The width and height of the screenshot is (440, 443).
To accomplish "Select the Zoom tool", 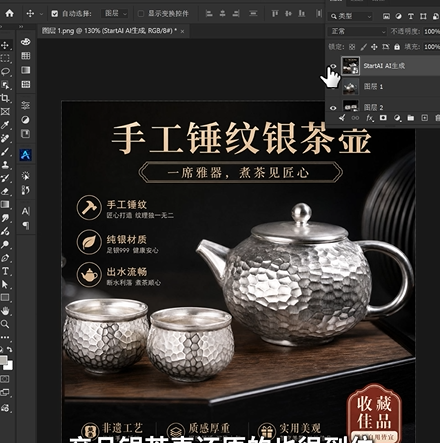I will 5,324.
